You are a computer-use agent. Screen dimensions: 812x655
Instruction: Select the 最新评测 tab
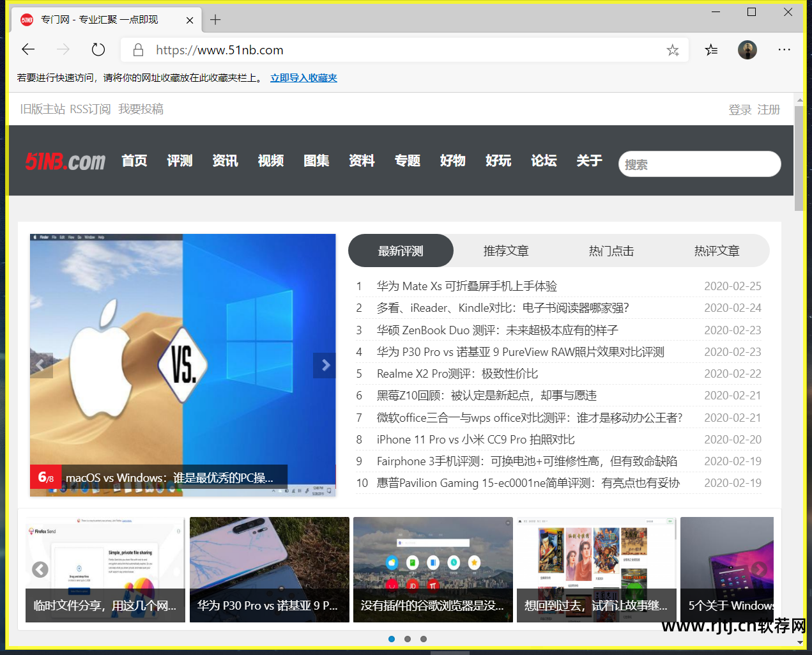pos(401,250)
